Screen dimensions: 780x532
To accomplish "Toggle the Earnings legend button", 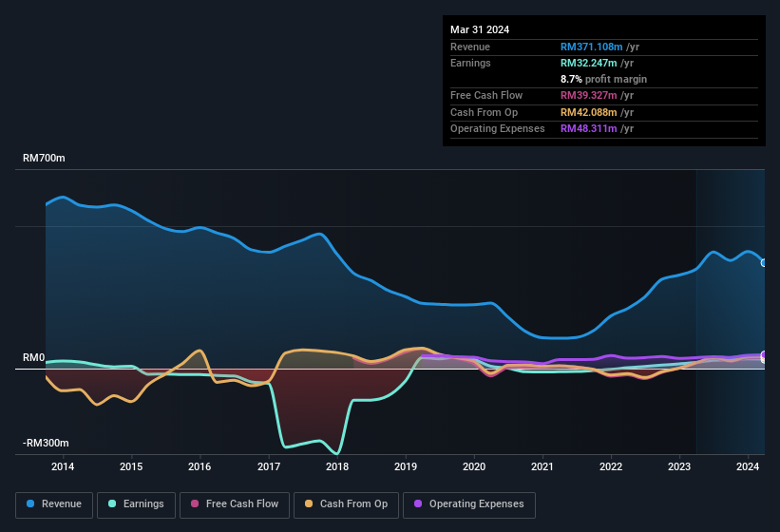I will tap(136, 504).
